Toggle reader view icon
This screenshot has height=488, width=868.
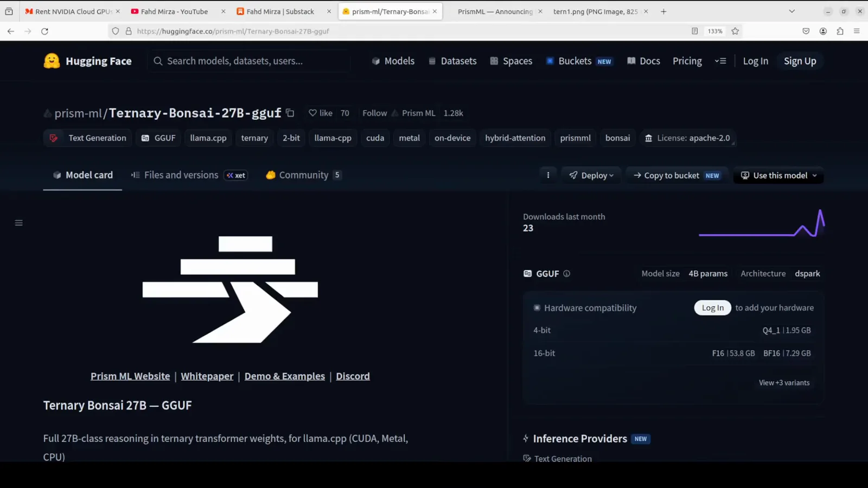tap(694, 31)
